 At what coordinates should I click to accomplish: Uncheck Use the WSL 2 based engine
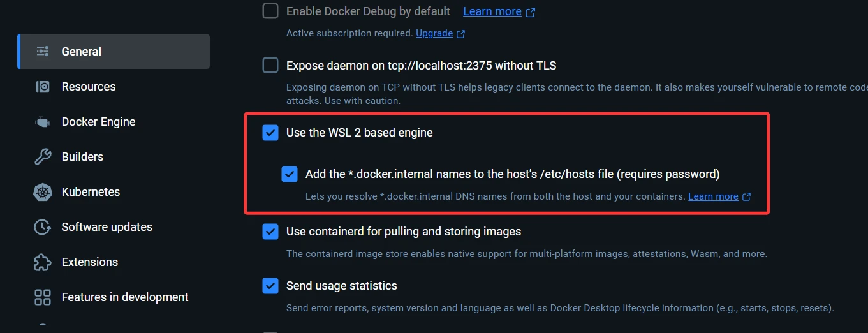pyautogui.click(x=270, y=133)
